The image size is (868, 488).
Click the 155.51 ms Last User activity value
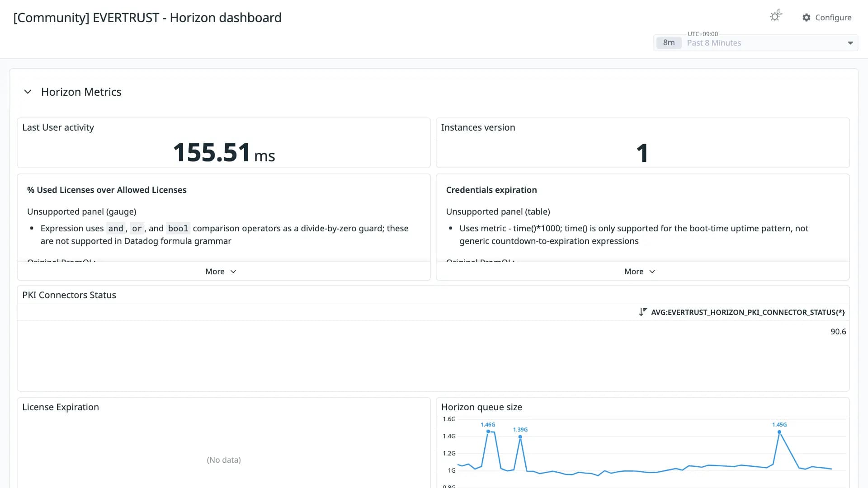point(224,153)
